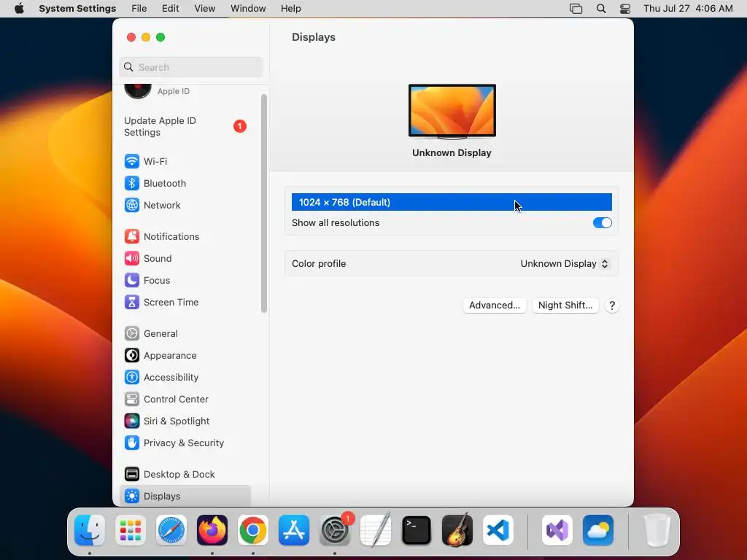Go to Desktop & Dock settings
Screen dimensions: 747x560
(x=185, y=475)
